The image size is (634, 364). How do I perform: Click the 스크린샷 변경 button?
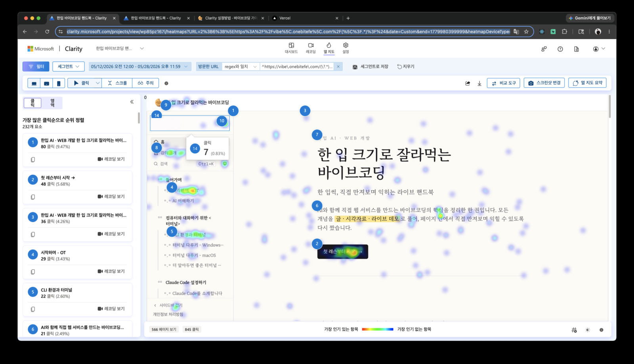click(x=544, y=83)
